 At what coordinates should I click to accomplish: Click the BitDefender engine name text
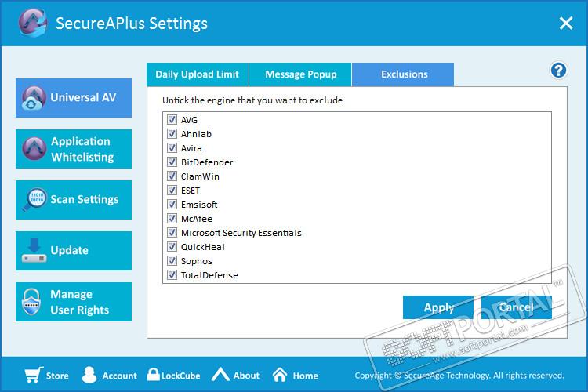tap(207, 162)
